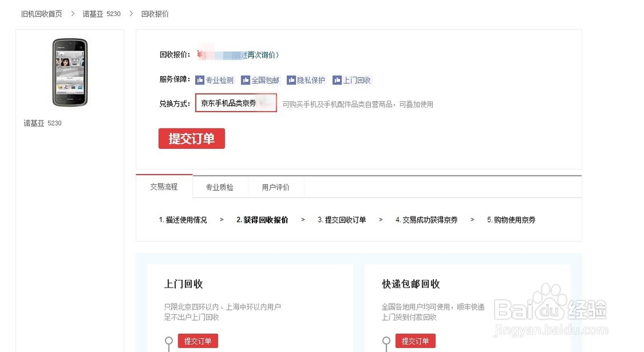Screen dimensions: 644x352
Task: Click step 3. 提交回收订单
Action: (x=342, y=220)
